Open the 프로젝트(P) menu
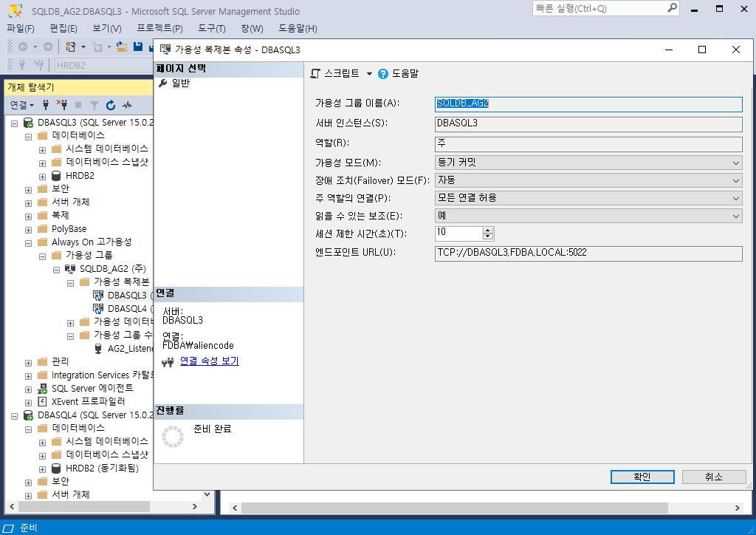The height and width of the screenshot is (535, 756). [x=159, y=29]
